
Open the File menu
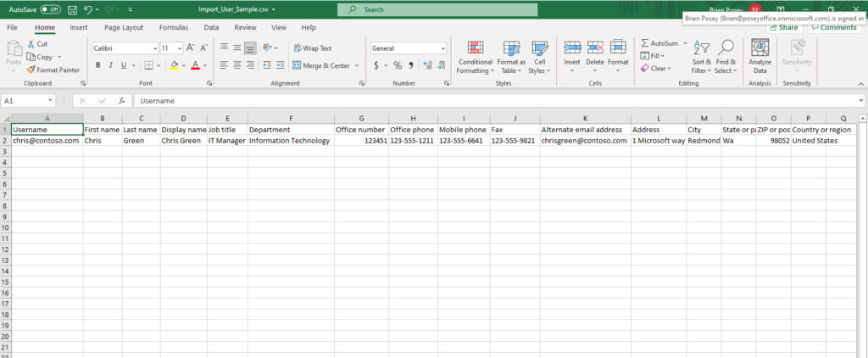pyautogui.click(x=12, y=27)
